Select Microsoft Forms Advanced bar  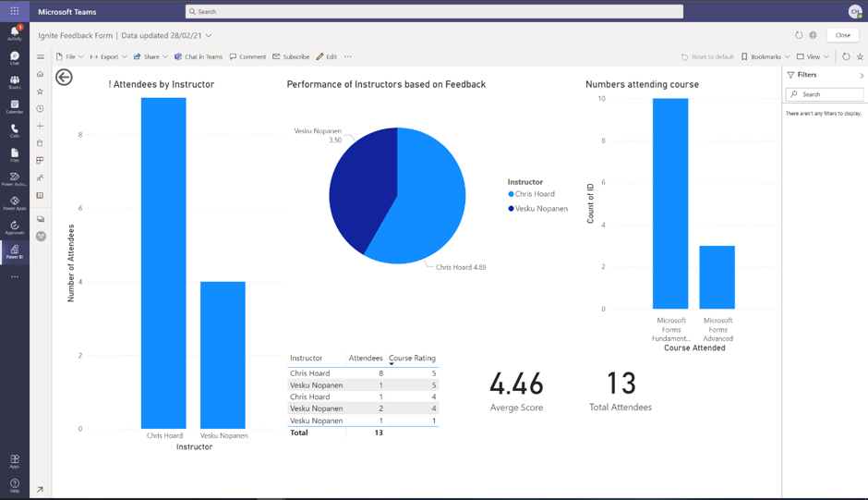[x=717, y=277]
